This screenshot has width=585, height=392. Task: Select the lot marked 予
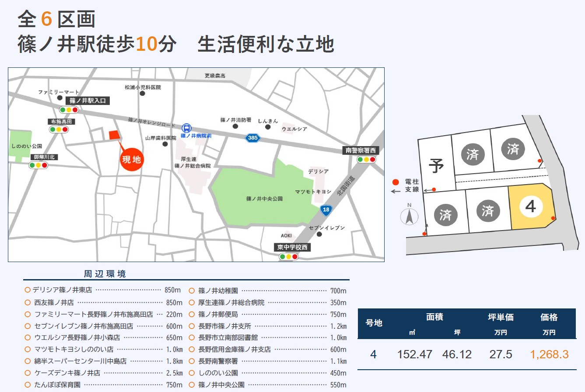click(436, 166)
